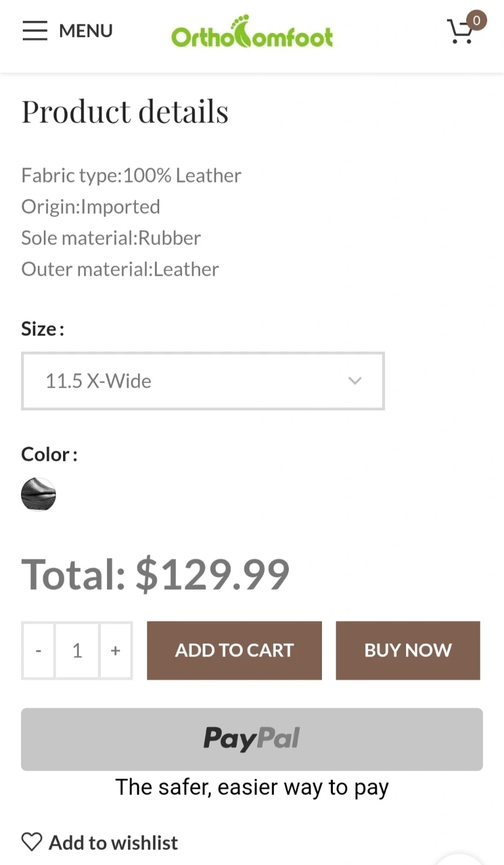Open the shopping cart icon
The width and height of the screenshot is (504, 865).
[460, 32]
